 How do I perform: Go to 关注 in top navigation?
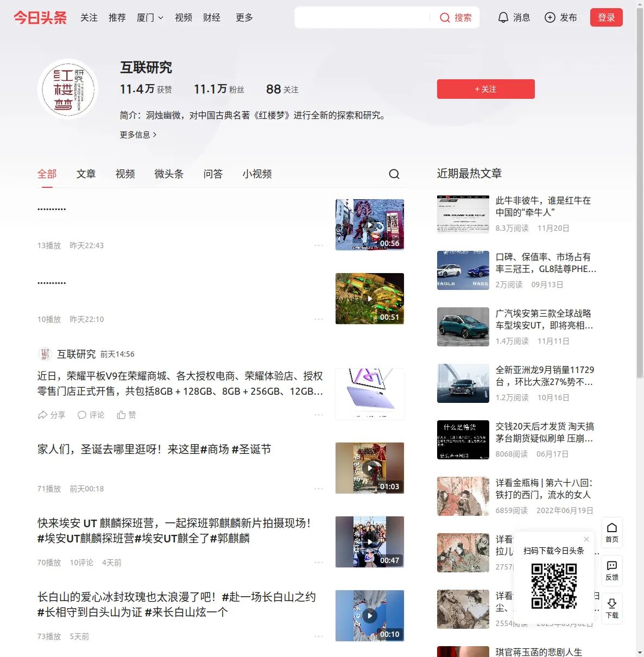(x=89, y=17)
